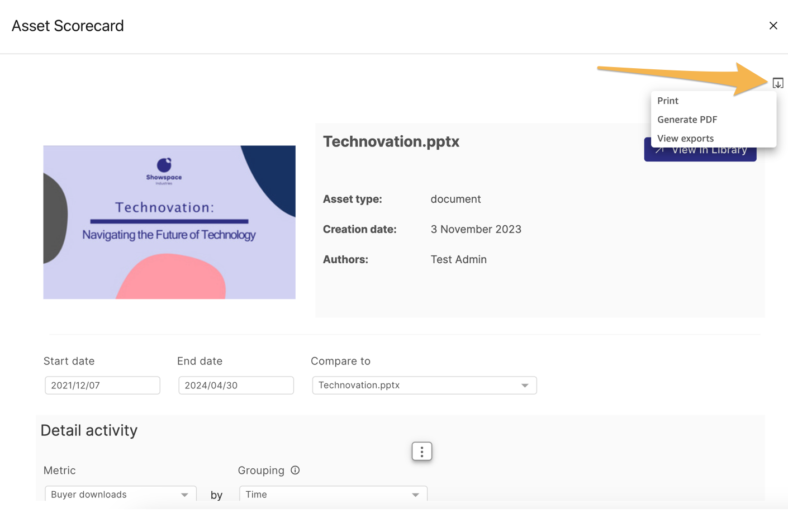Click the End date field
The image size is (788, 532).
[x=236, y=385]
